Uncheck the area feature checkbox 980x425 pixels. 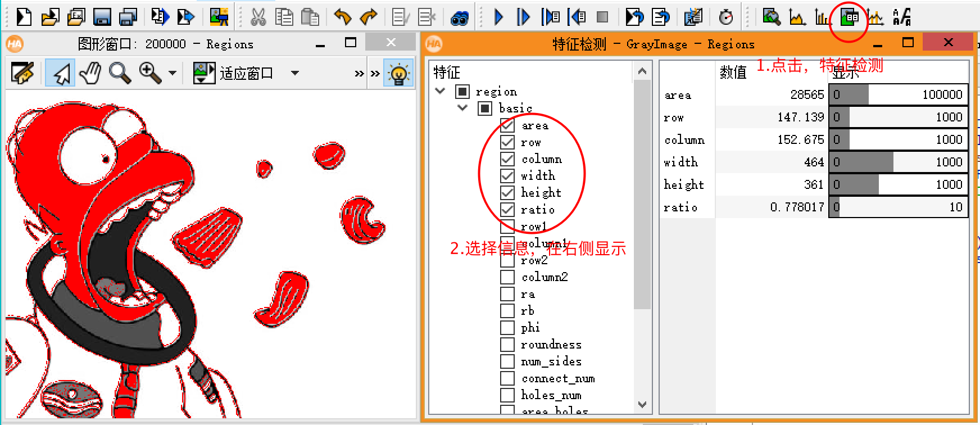point(507,125)
